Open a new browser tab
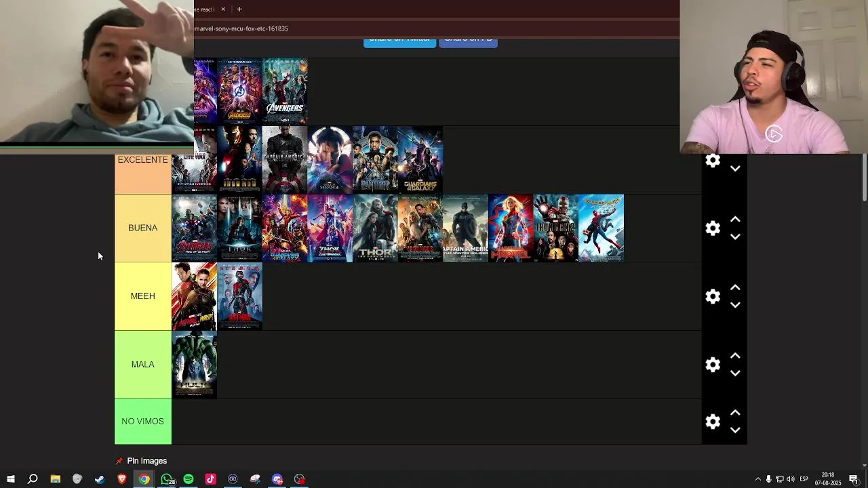The height and width of the screenshot is (488, 868). click(239, 9)
